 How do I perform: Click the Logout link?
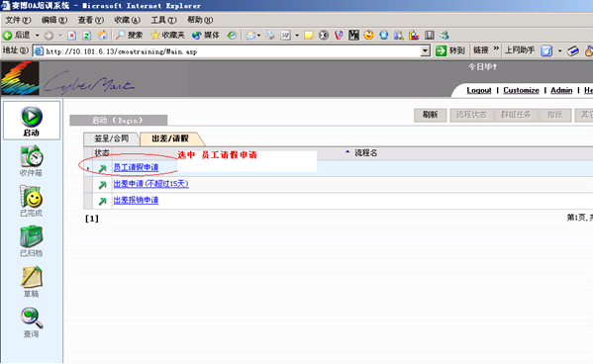click(x=479, y=90)
